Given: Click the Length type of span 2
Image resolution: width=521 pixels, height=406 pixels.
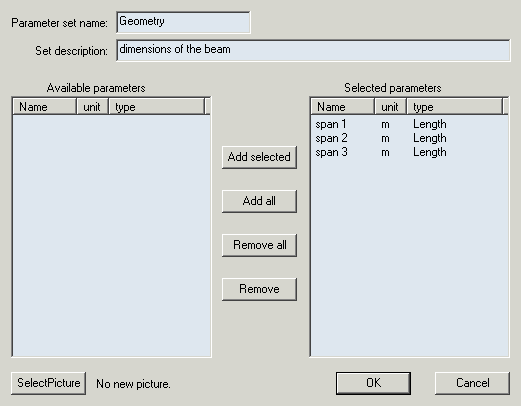Looking at the screenshot, I should click(x=430, y=138).
